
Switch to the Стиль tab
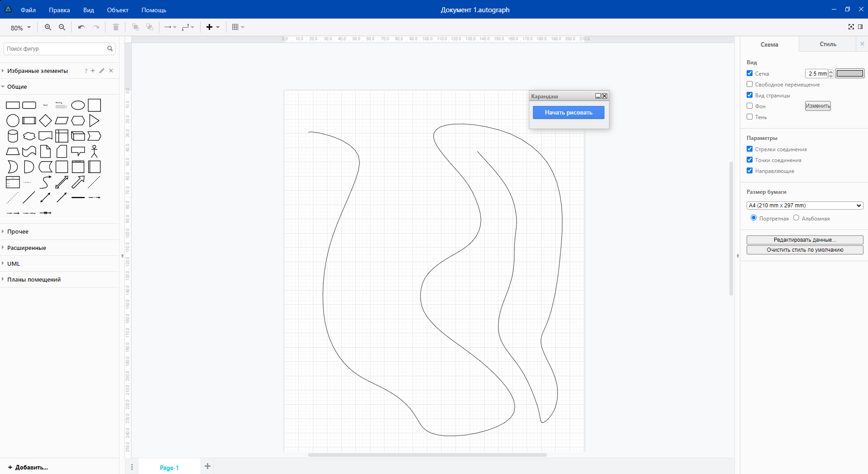tap(828, 44)
